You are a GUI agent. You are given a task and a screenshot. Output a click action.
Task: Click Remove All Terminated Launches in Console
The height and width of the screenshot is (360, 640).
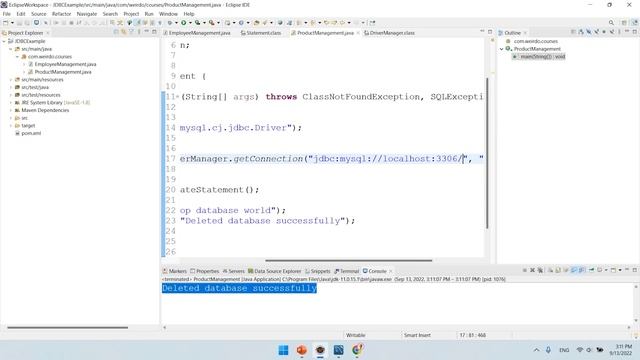540,270
